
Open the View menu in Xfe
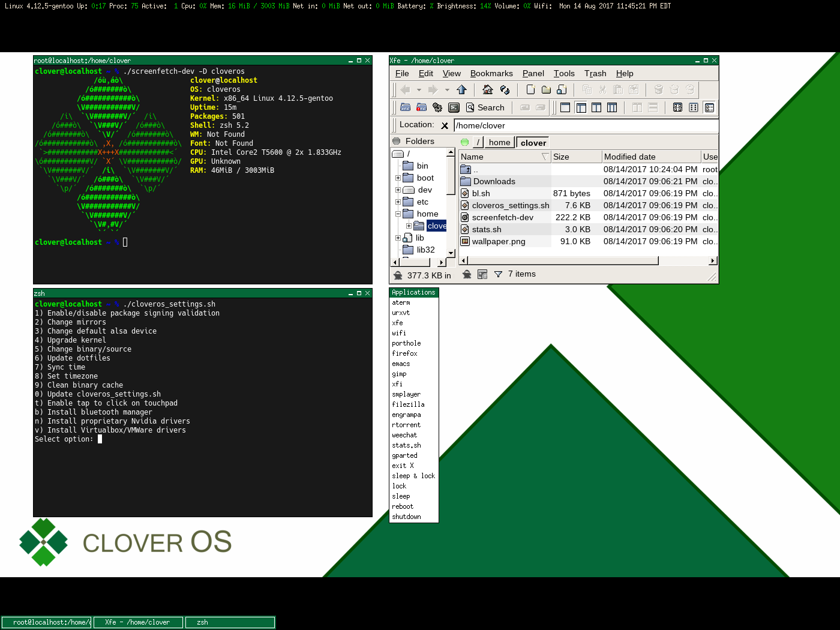point(452,73)
